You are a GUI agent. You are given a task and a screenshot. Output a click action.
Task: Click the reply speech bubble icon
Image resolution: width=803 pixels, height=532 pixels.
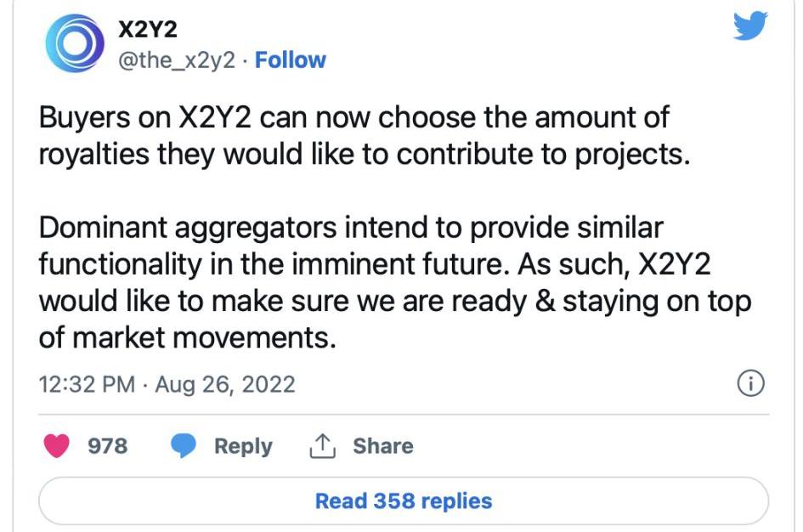(x=184, y=446)
